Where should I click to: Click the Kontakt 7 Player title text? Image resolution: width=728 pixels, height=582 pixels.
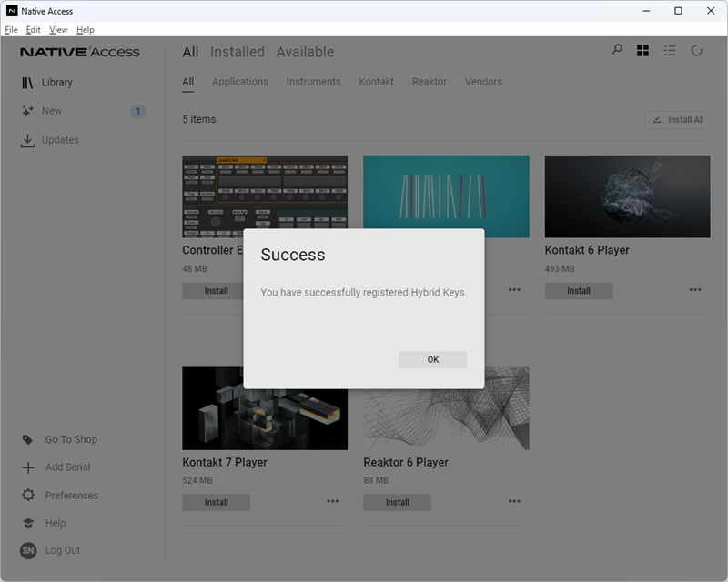[225, 463]
